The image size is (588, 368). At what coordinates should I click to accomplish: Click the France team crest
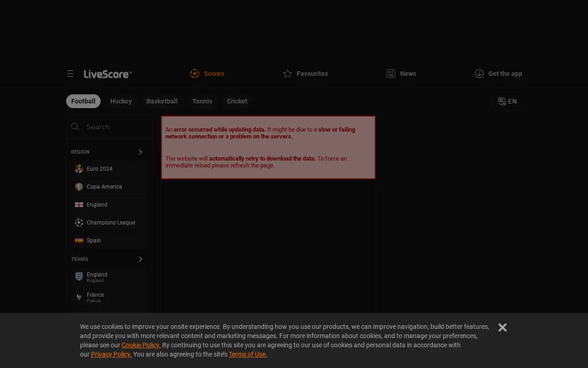point(79,297)
